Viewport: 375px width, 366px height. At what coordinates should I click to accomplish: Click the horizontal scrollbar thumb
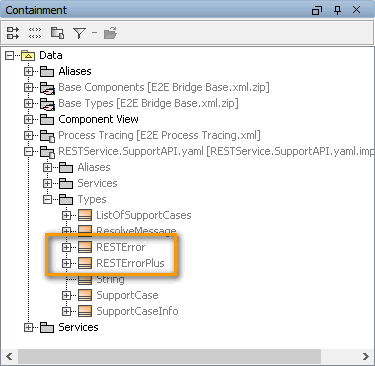click(x=169, y=356)
